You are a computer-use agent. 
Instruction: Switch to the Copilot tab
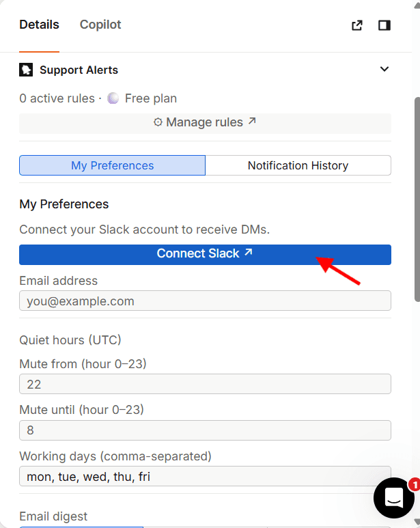coord(100,25)
